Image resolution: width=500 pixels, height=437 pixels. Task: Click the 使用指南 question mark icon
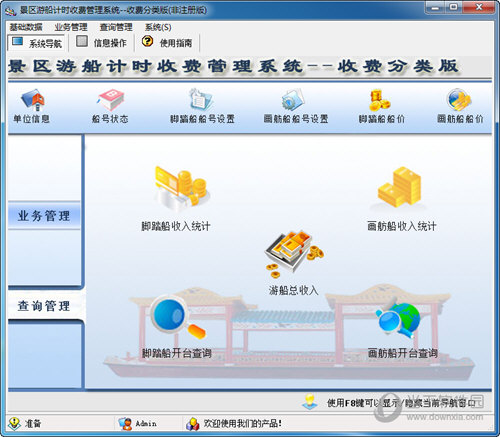point(147,41)
